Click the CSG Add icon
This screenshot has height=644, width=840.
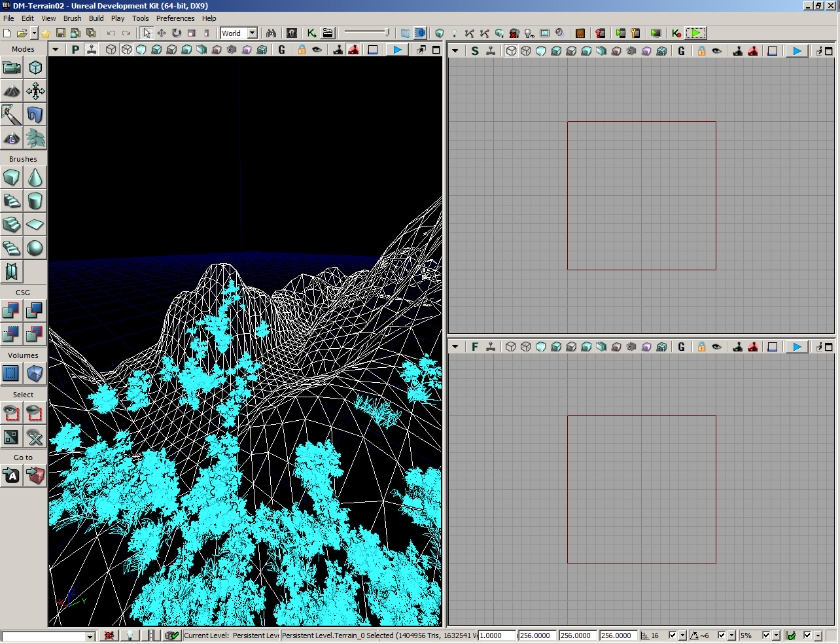click(x=12, y=310)
